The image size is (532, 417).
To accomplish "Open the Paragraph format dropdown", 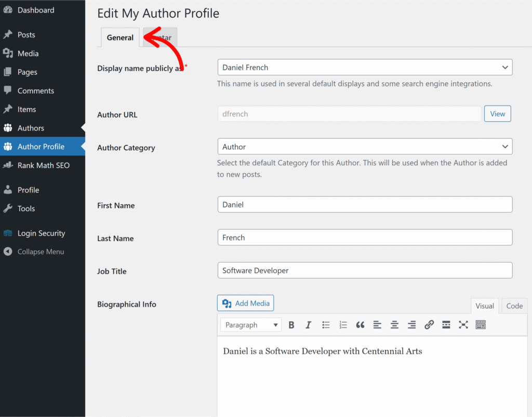I will (251, 325).
